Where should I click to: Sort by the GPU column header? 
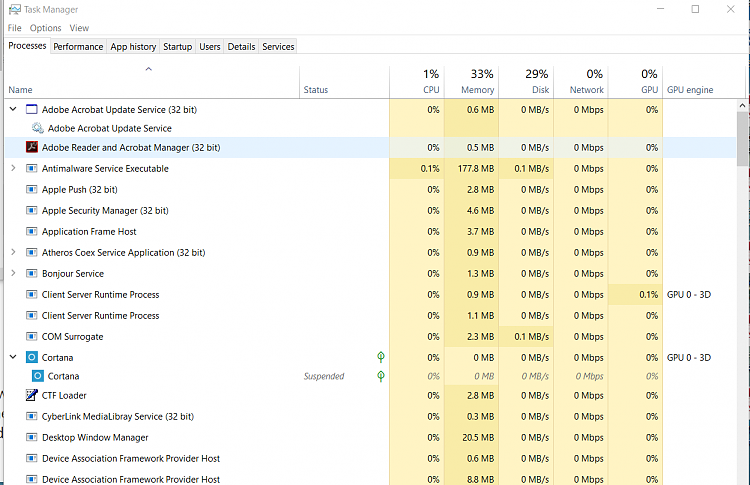coord(635,82)
